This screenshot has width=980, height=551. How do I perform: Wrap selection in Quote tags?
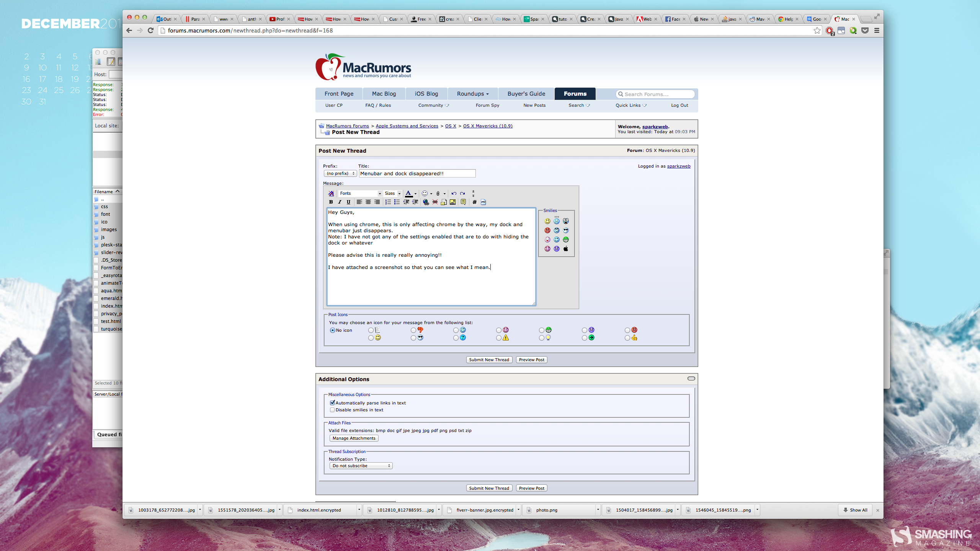point(463,202)
